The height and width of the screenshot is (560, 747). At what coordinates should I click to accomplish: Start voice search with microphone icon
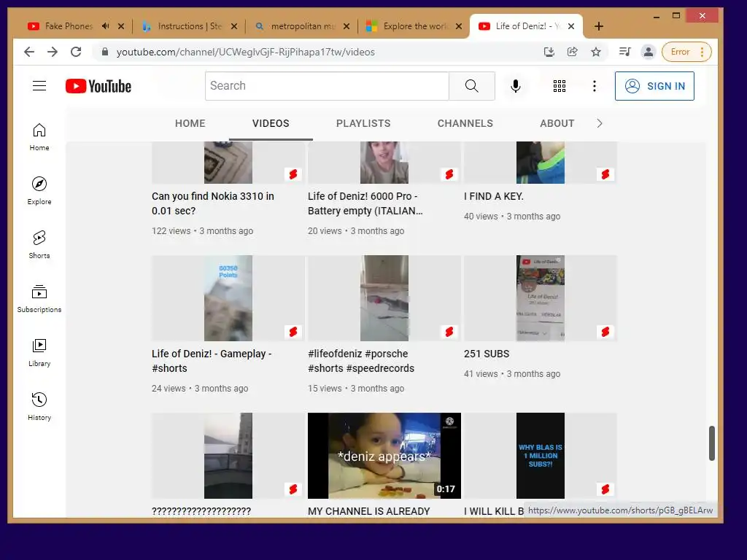[516, 86]
